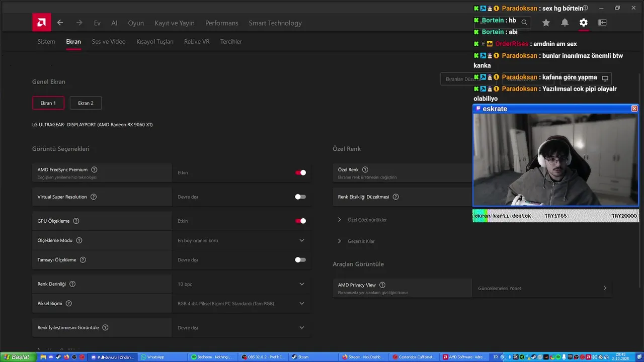Screen dimensions: 644x362
Task: Open help icon for Virtual Super Resolution
Action: click(x=94, y=197)
